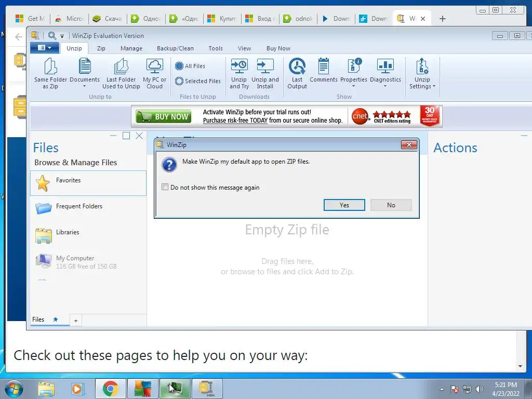532x399 pixels.
Task: Click the volume speaker tray icon
Action: 479,389
